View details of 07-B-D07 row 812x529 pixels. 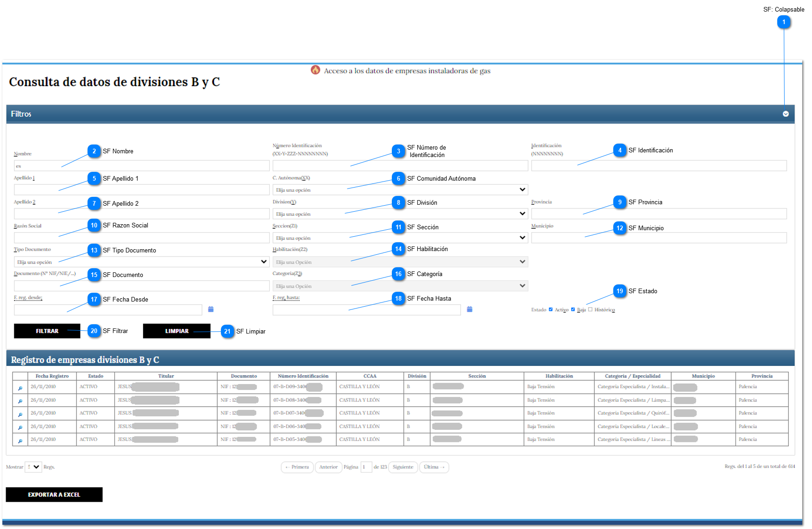click(20, 415)
